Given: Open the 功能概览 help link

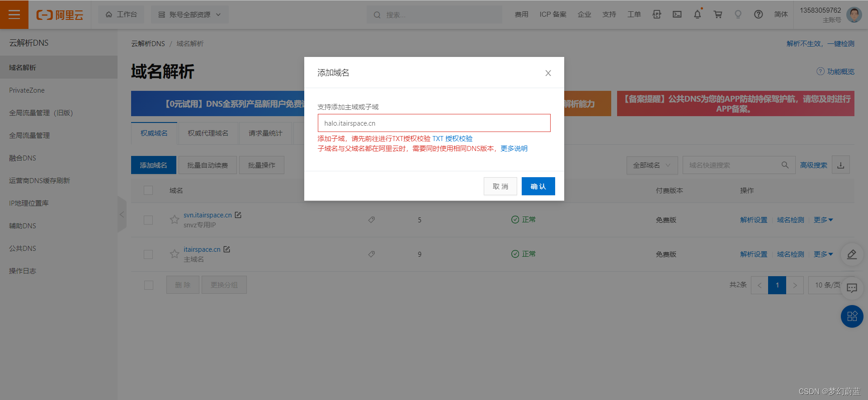Looking at the screenshot, I should pos(835,71).
